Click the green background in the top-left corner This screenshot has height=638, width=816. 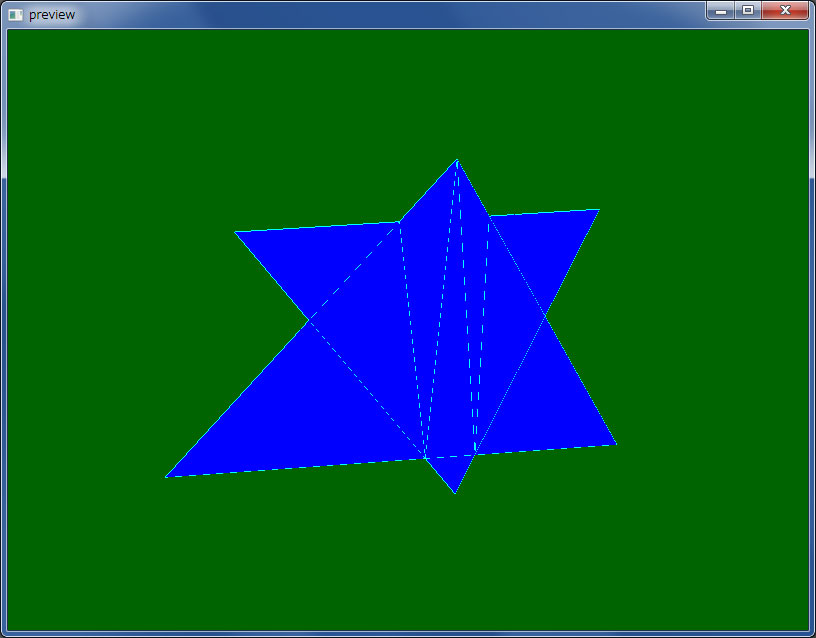click(60, 80)
